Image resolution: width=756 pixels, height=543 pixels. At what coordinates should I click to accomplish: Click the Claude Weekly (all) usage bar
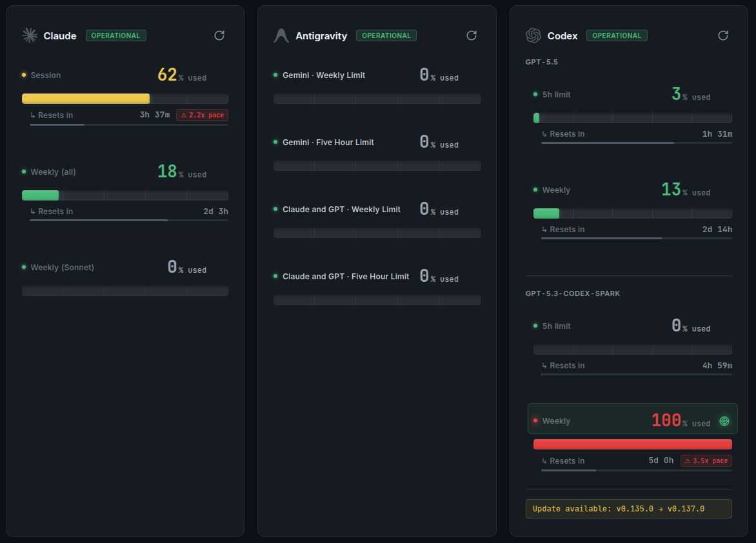click(125, 195)
